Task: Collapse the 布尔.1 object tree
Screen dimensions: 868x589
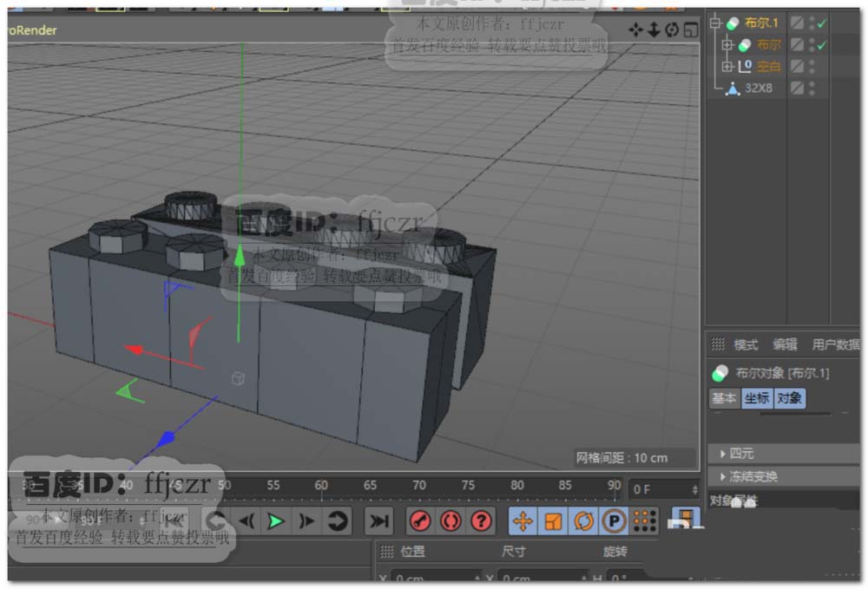Action: point(715,23)
